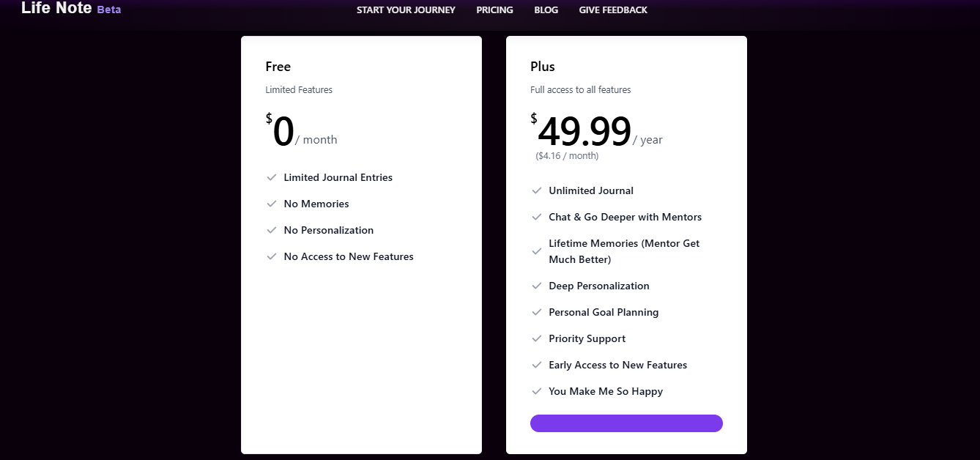The image size is (980, 460).
Task: Click checkmark icon next to Deep Personalization
Action: tap(537, 286)
